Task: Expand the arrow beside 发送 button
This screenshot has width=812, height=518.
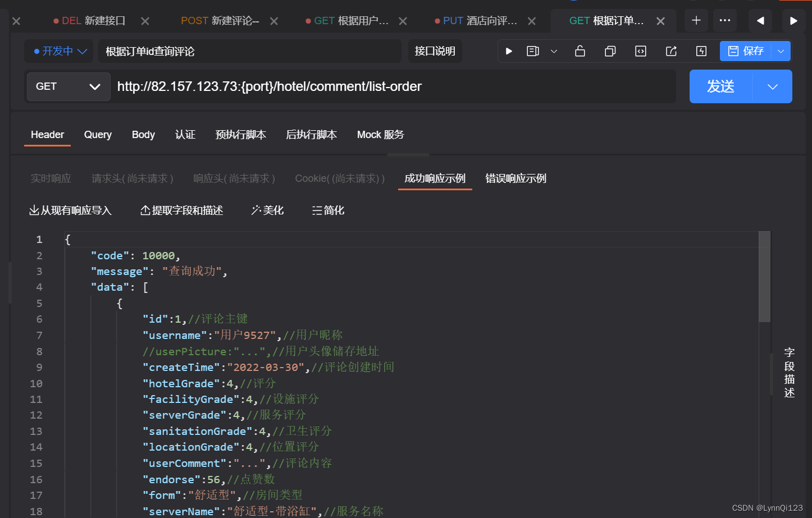Action: point(773,86)
